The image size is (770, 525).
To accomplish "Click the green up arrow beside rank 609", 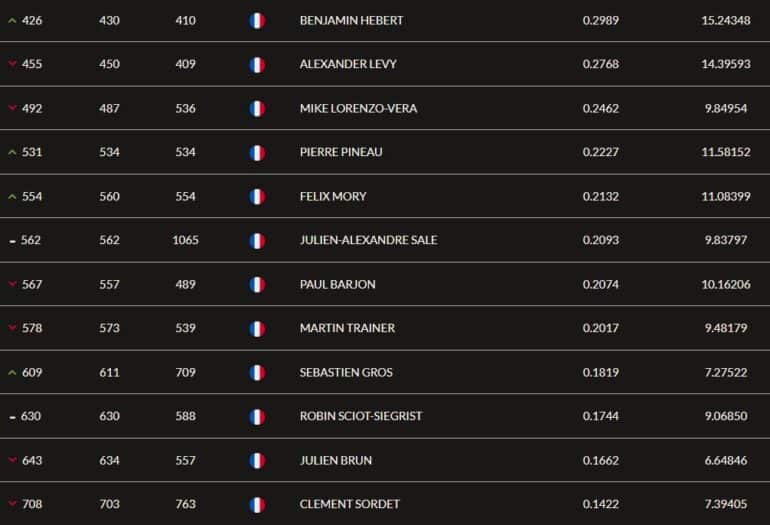I will (x=12, y=373).
